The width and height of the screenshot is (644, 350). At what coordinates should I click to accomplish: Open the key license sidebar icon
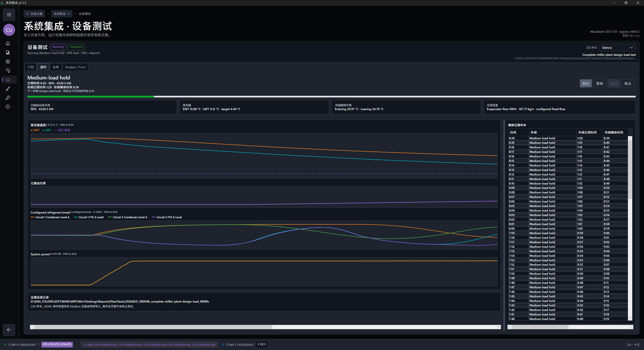click(x=8, y=98)
